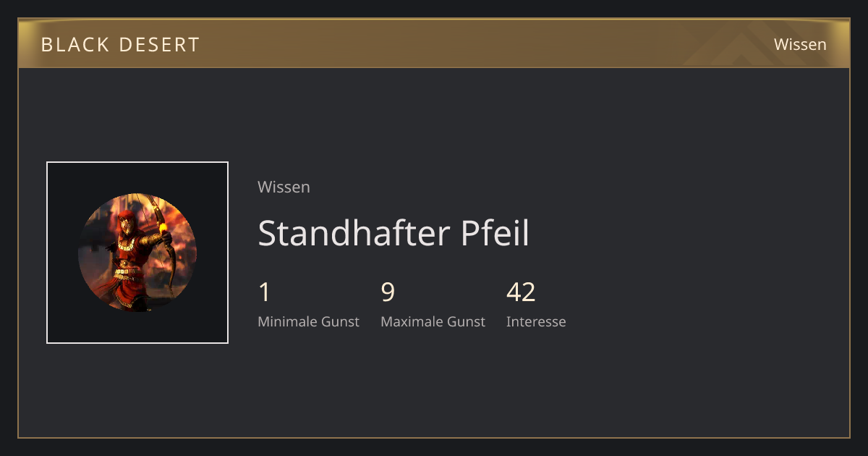This screenshot has width=868, height=456.
Task: Open the Wissen link in the header
Action: pyautogui.click(x=800, y=44)
